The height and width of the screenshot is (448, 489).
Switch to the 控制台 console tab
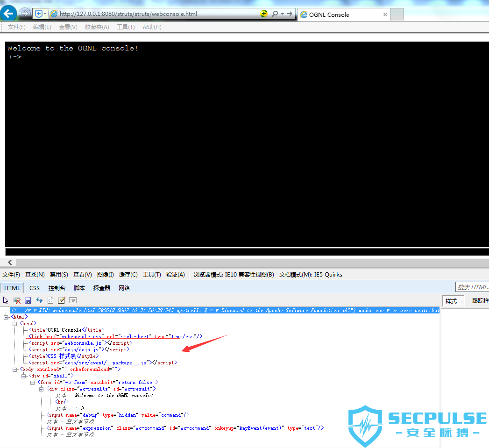(57, 288)
